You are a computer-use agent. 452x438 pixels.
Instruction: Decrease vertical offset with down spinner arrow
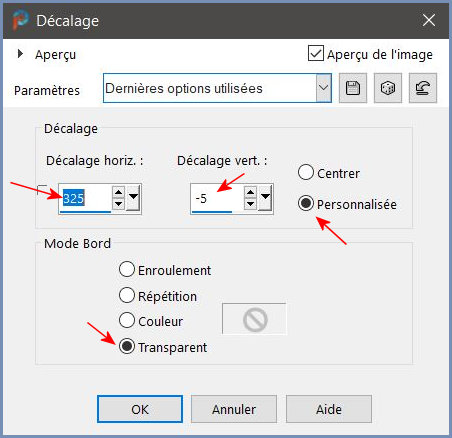250,204
